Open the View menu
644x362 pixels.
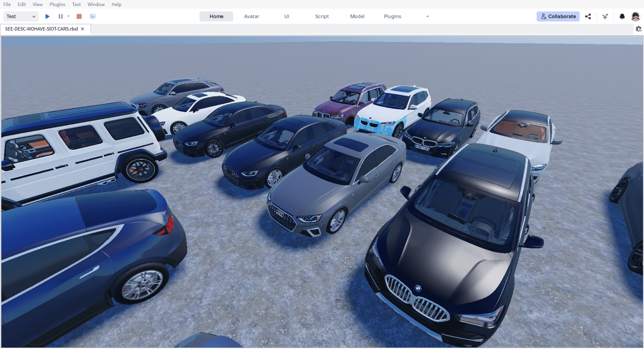38,4
